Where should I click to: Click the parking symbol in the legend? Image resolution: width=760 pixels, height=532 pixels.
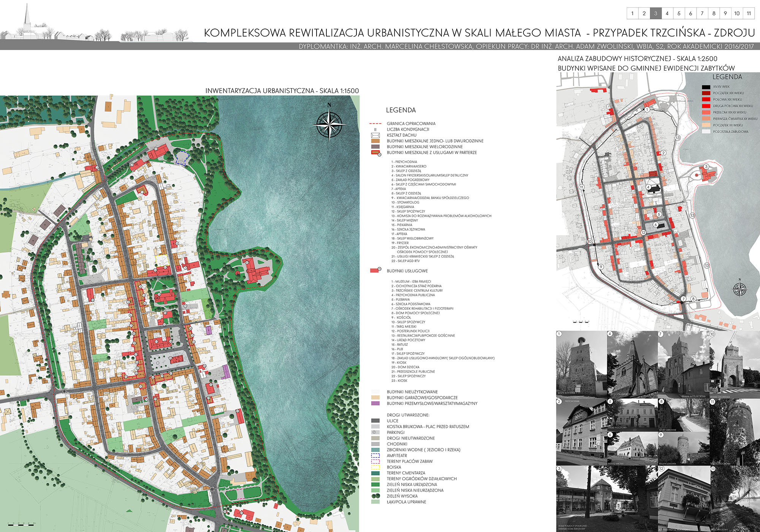click(375, 432)
